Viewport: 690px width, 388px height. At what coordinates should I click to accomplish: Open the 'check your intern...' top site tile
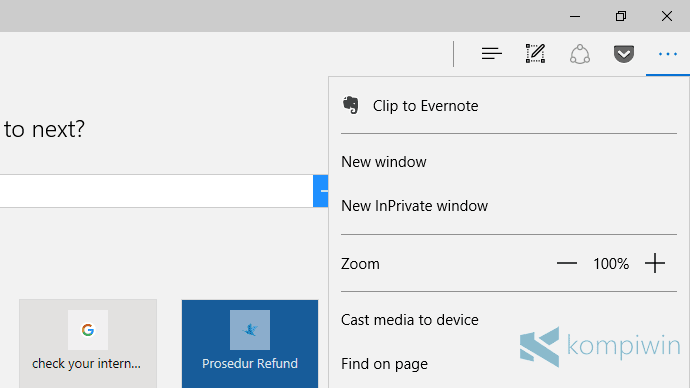(88, 344)
